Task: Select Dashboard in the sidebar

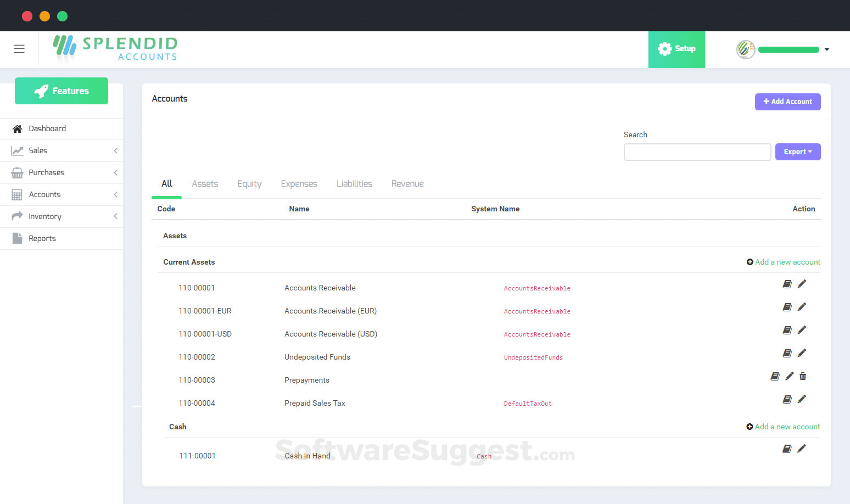Action: click(x=47, y=128)
